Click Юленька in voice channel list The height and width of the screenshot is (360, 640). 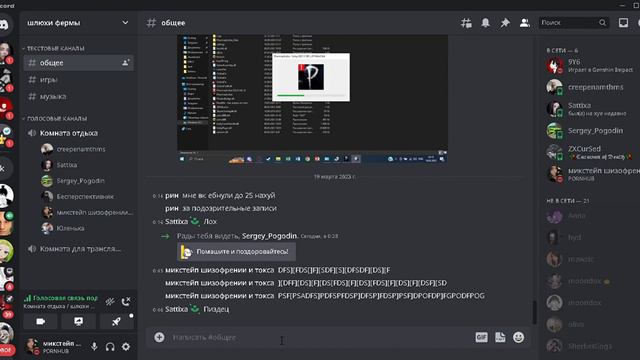click(x=70, y=228)
